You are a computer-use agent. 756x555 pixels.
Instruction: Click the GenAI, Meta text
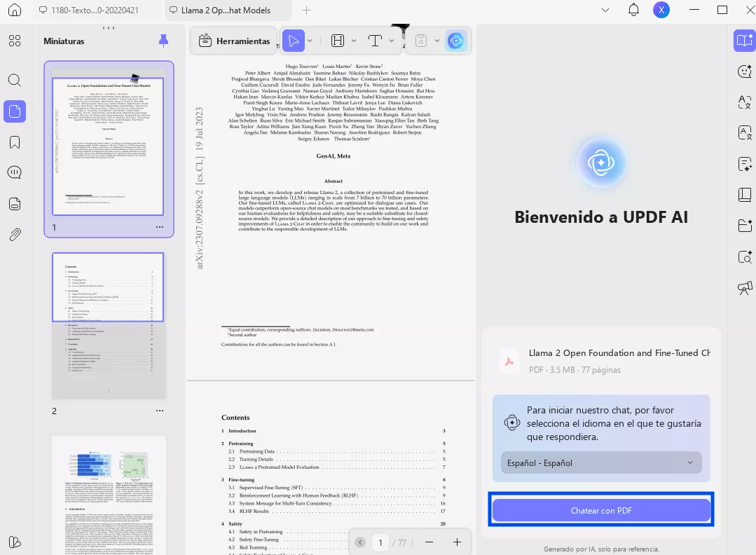334,156
